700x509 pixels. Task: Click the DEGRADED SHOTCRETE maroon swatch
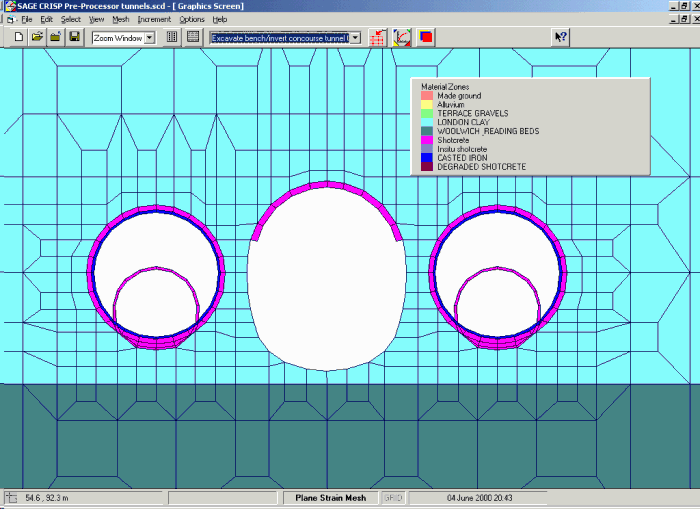pos(427,167)
